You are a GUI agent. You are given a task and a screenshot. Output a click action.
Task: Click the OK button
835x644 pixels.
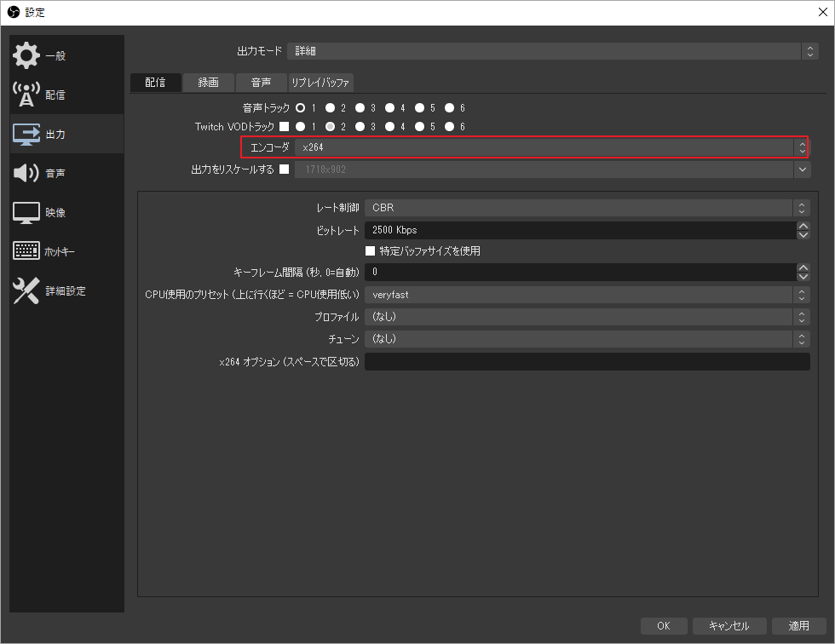click(664, 626)
